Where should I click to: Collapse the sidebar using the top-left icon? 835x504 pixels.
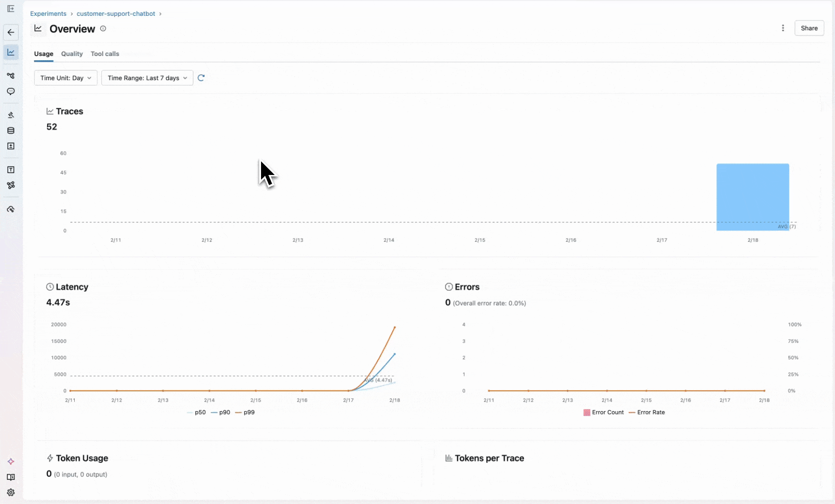coord(11,8)
